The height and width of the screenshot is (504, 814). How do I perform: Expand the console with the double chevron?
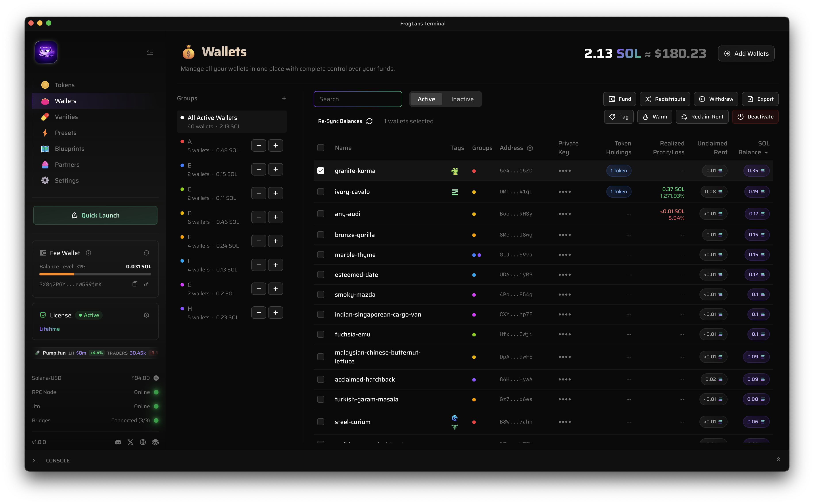778,459
